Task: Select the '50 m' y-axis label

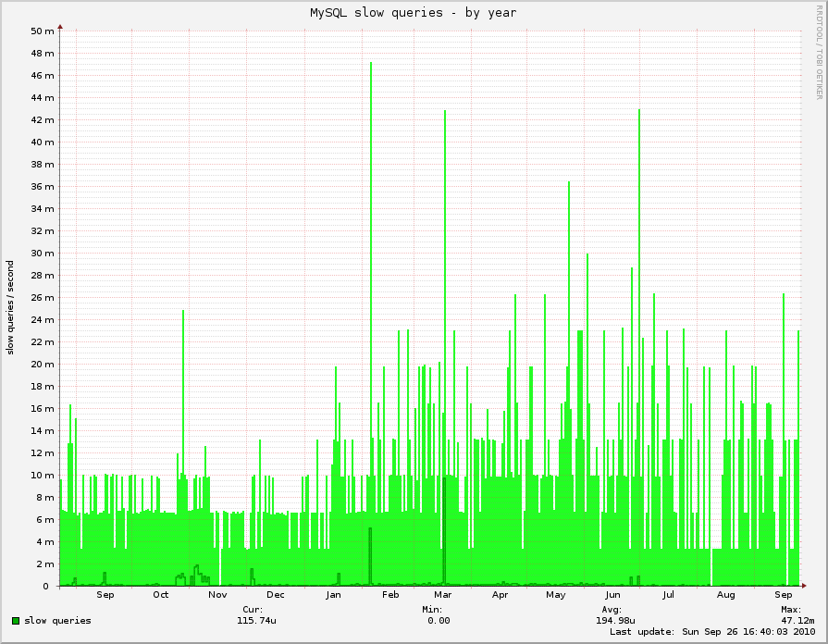Action: click(43, 31)
